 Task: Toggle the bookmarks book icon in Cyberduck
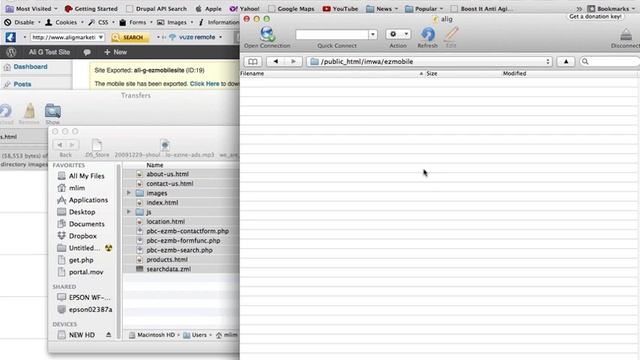coord(253,62)
